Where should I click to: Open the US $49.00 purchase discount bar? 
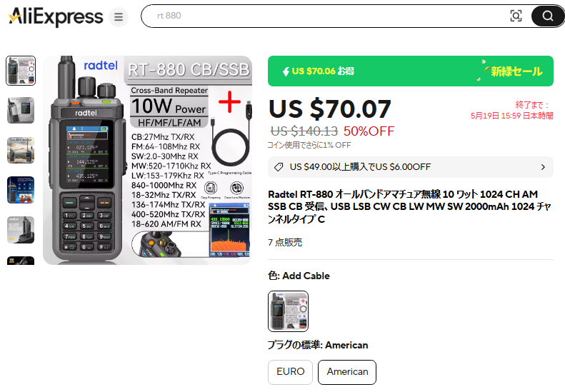tap(411, 167)
